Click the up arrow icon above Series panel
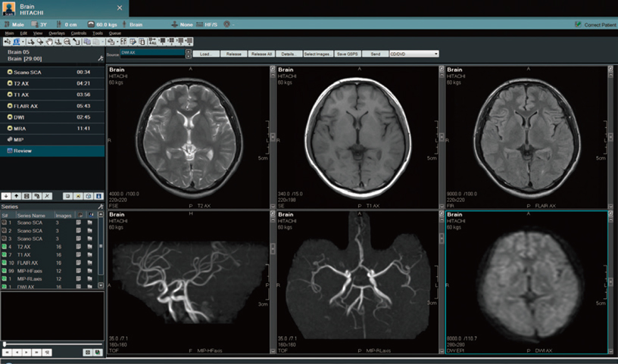The width and height of the screenshot is (618, 364). [17, 195]
